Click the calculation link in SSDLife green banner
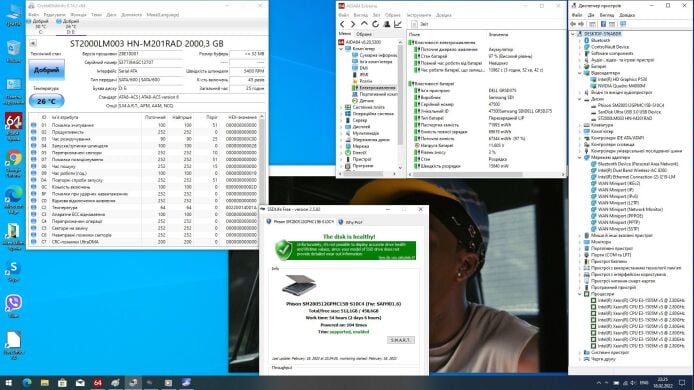Viewport: 694px width, 390px height. point(396,258)
